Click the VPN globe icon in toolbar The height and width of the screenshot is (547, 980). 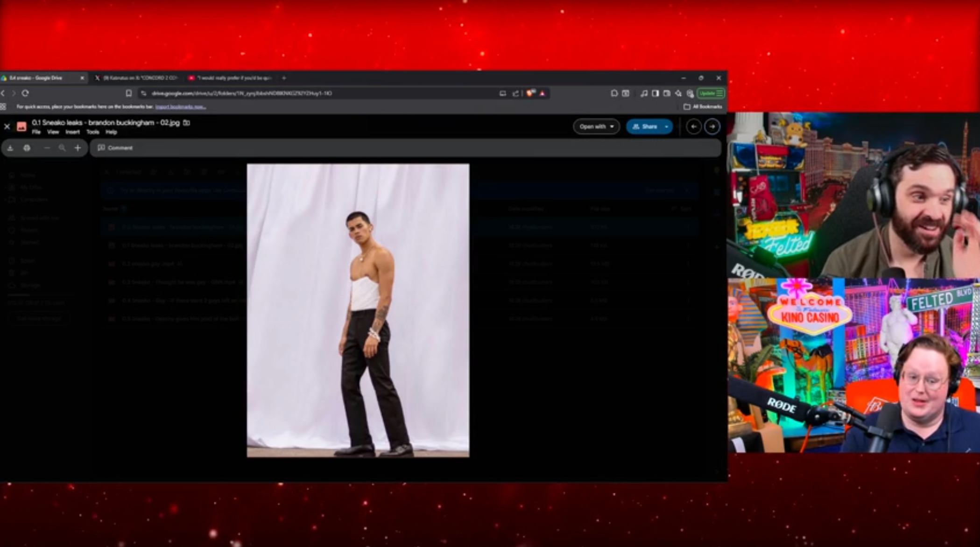click(690, 93)
